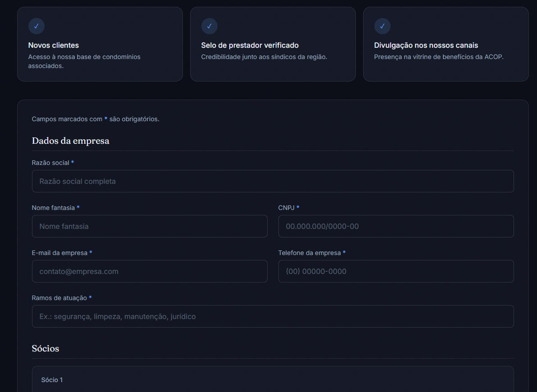Click the E-mail da empresa field

150,271
